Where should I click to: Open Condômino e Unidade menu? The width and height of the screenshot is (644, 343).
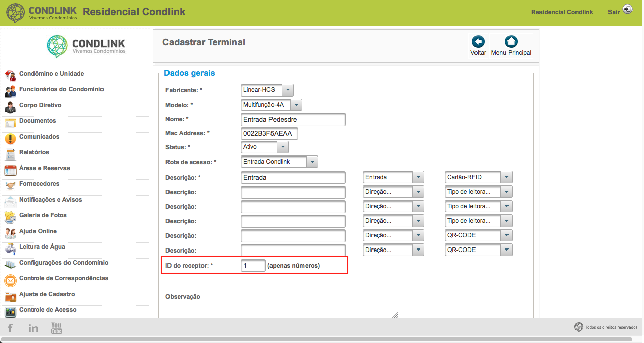tap(51, 74)
